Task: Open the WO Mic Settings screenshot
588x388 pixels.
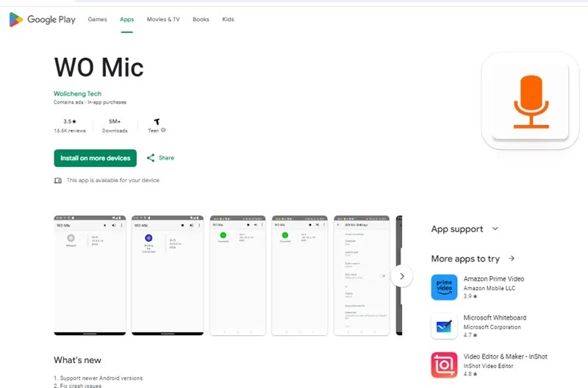Action: [x=362, y=275]
